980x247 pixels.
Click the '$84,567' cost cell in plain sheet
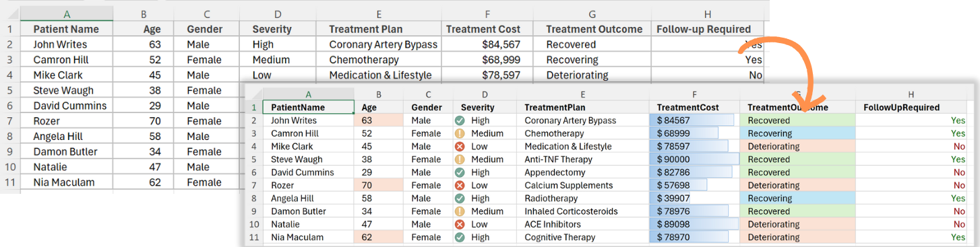pos(488,44)
